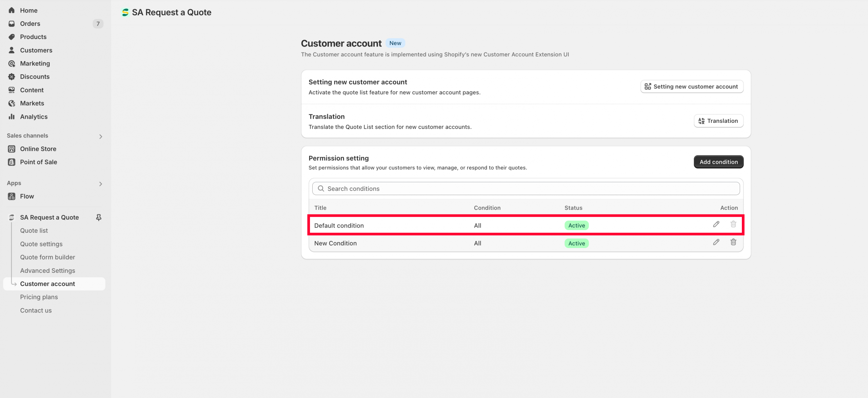Edit Default condition with pencil icon
This screenshot has height=398, width=868.
click(x=716, y=224)
